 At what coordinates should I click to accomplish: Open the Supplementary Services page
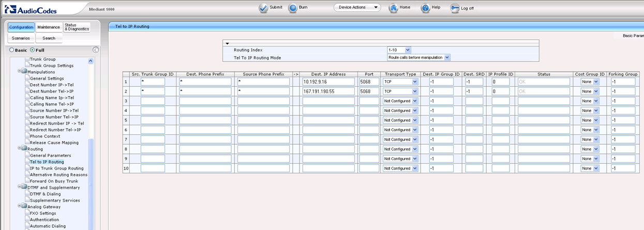55,200
